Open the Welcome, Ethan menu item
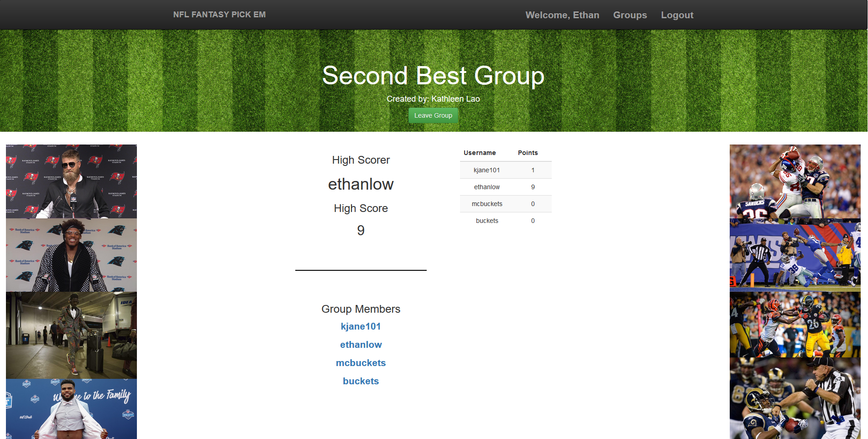Image resolution: width=868 pixels, height=439 pixels. pos(562,15)
